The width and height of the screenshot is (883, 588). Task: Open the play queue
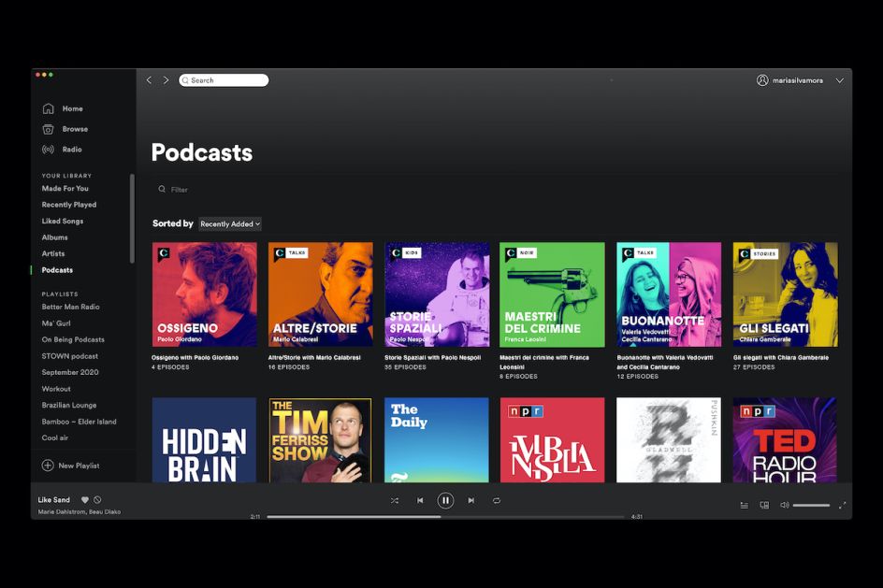click(745, 505)
